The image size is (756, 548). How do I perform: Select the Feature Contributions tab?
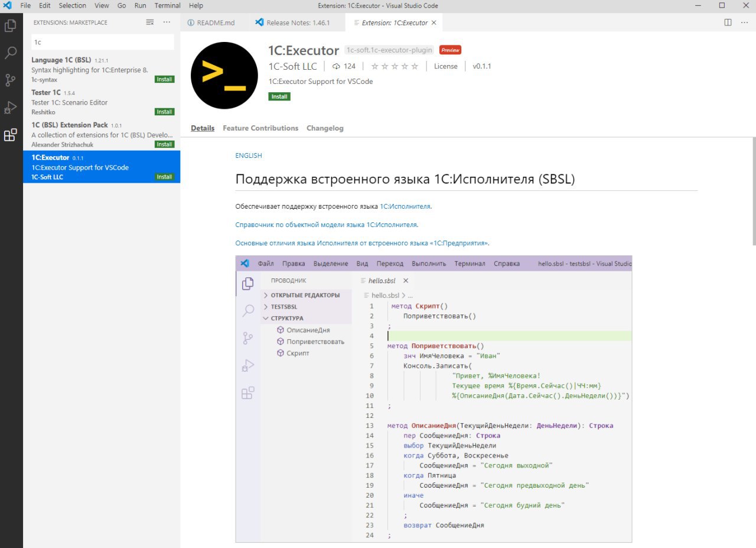click(x=260, y=128)
